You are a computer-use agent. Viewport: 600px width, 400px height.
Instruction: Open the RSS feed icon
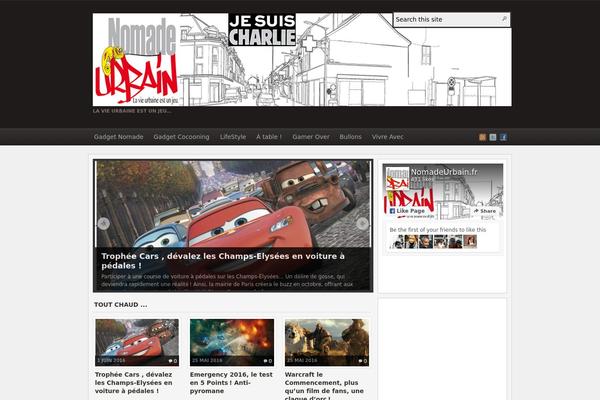coord(482,137)
